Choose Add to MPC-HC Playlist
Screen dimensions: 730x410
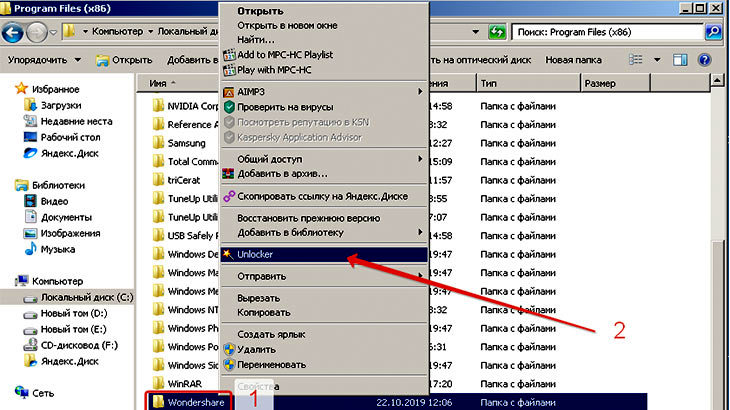coord(324,55)
